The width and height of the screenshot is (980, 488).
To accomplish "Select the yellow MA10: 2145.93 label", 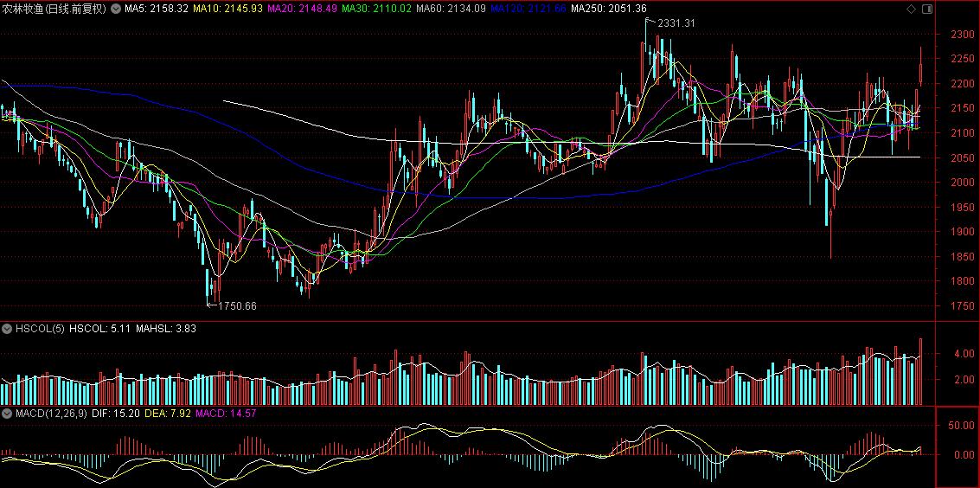I will point(227,9).
